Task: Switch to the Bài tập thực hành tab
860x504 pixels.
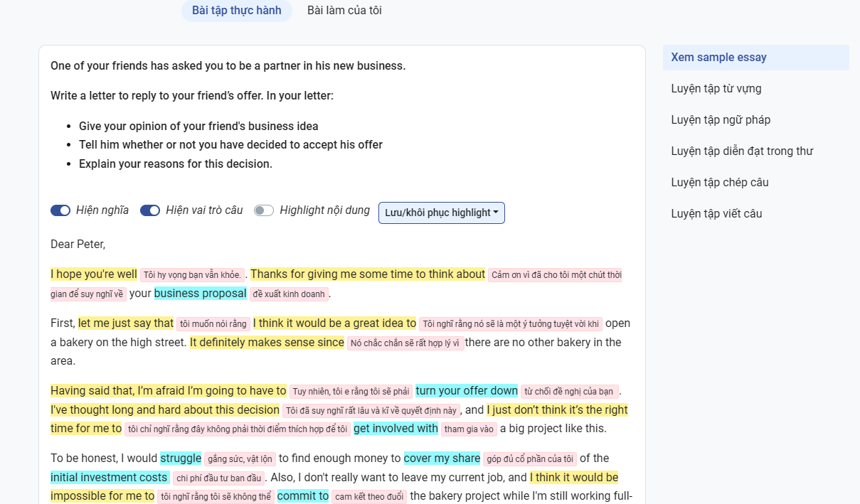Action: click(237, 11)
